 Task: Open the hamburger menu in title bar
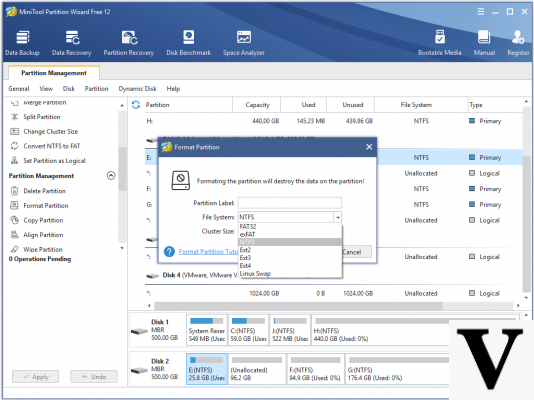[481, 12]
